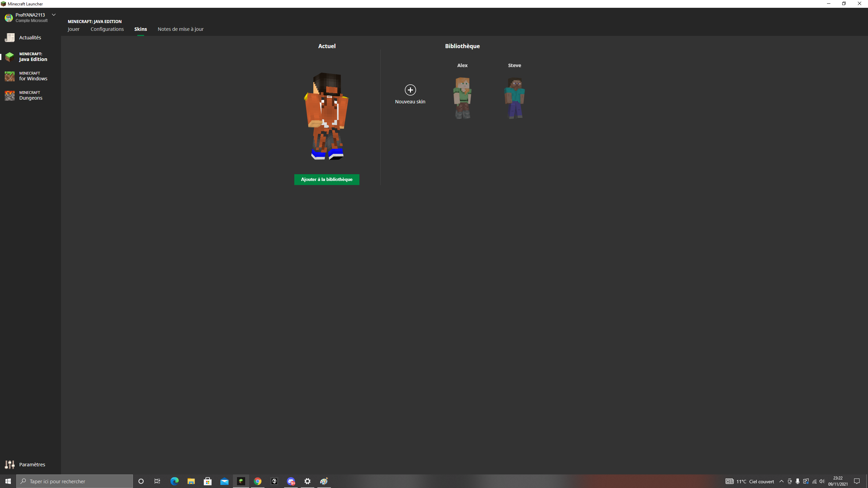
Task: Select the Alex skin thumbnail
Action: coord(462,98)
